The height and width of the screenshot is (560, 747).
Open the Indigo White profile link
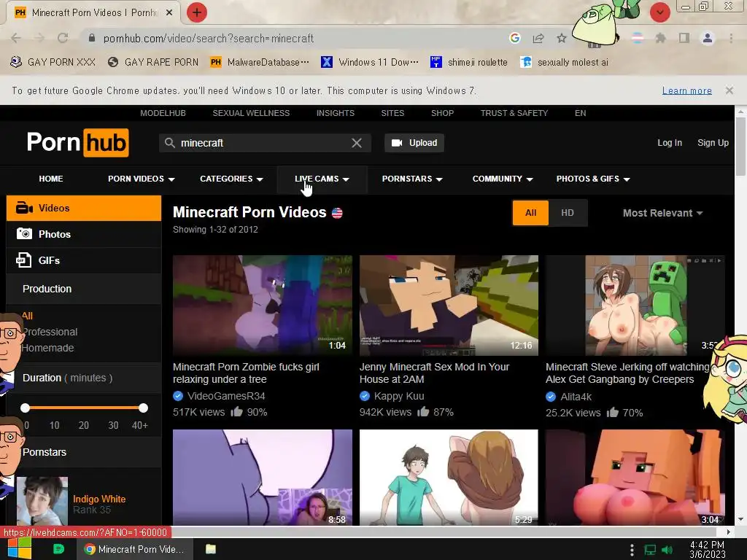(99, 499)
